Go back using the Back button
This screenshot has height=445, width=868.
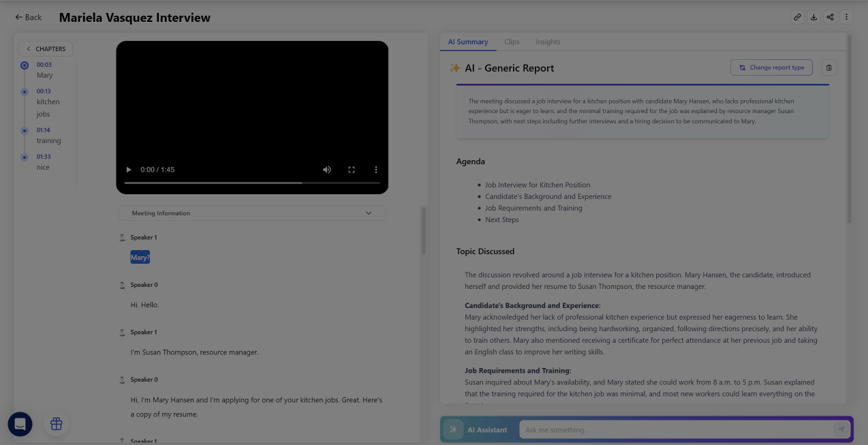pos(29,18)
